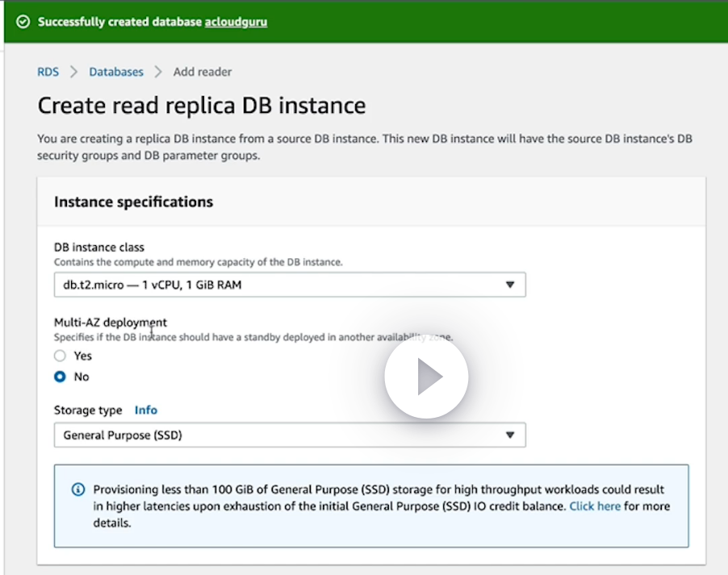Select No for Multi-AZ deployment

(x=60, y=377)
